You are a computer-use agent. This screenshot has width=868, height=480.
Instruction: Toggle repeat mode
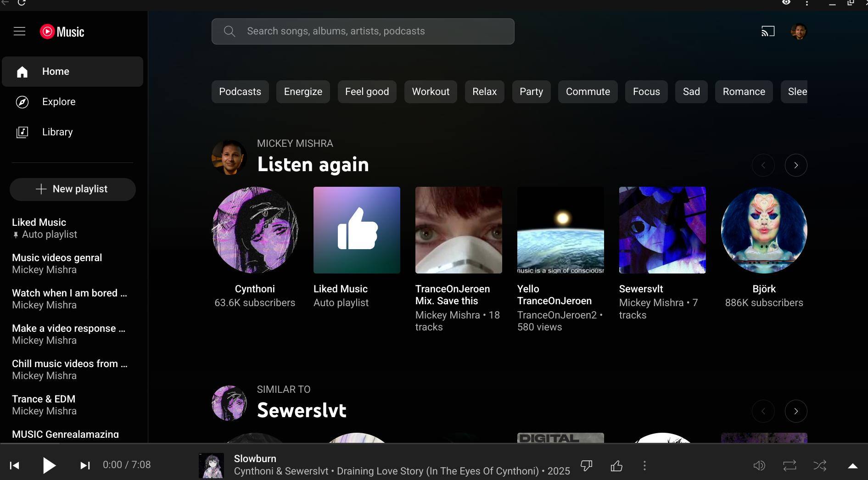[x=790, y=466]
